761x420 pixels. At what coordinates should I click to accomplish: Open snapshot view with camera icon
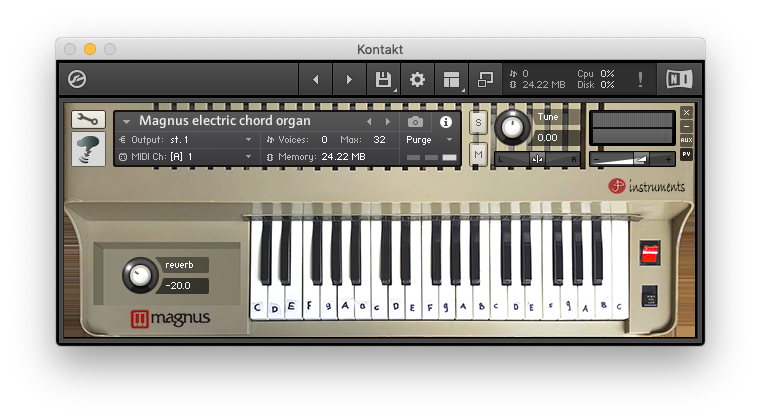coord(415,122)
